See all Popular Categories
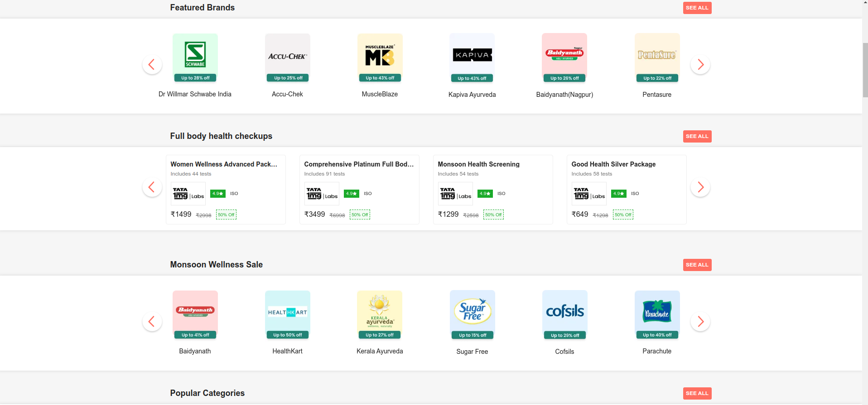 point(697,393)
